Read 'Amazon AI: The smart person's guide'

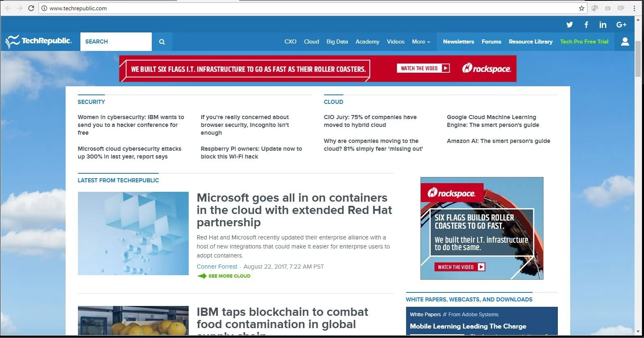[x=498, y=141]
